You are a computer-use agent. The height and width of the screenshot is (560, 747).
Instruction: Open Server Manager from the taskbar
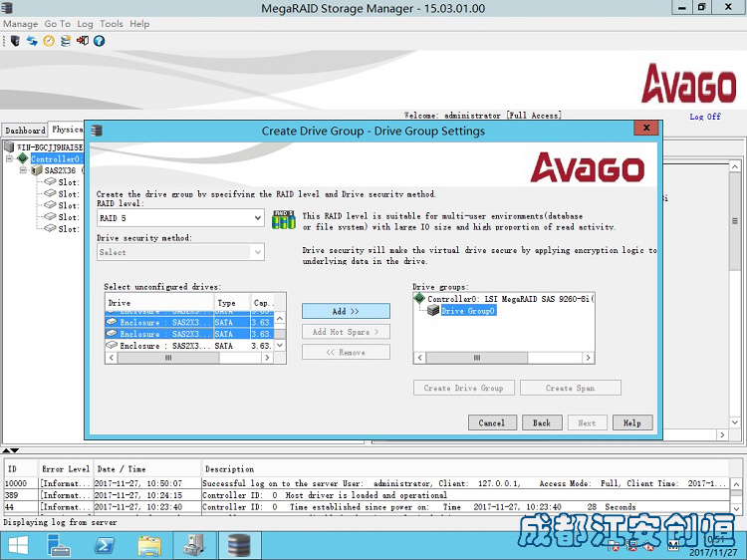pyautogui.click(x=59, y=545)
